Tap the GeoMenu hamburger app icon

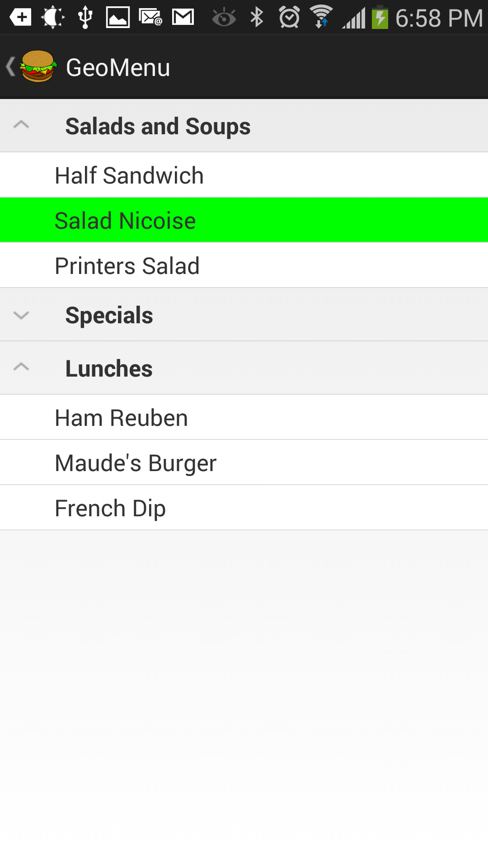point(38,66)
